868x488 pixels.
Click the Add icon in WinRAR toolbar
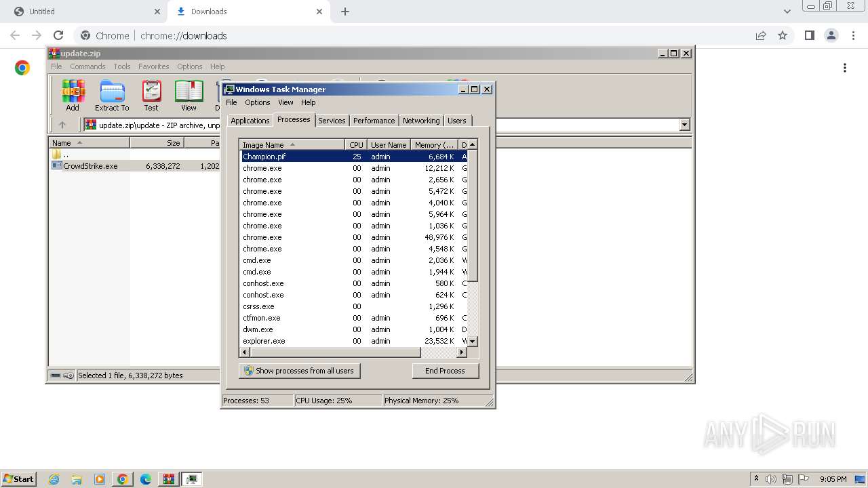point(73,96)
